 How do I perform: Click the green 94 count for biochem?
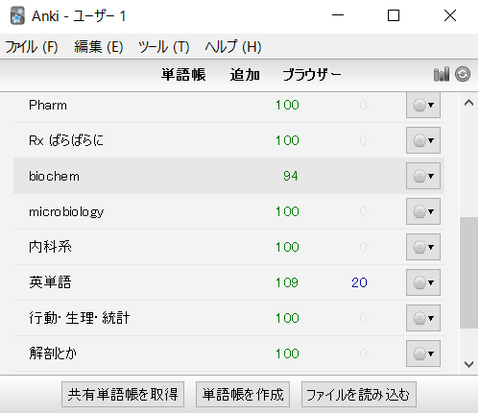pyautogui.click(x=291, y=176)
